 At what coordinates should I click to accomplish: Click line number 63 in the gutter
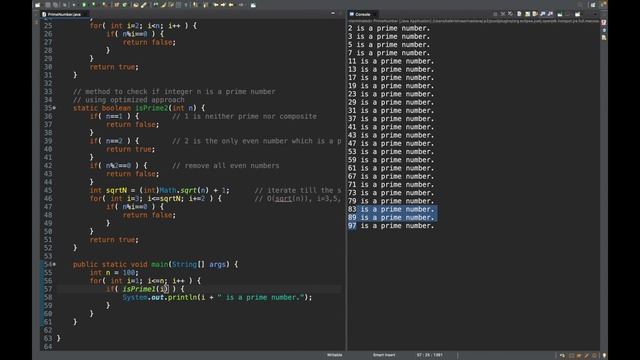[48, 338]
